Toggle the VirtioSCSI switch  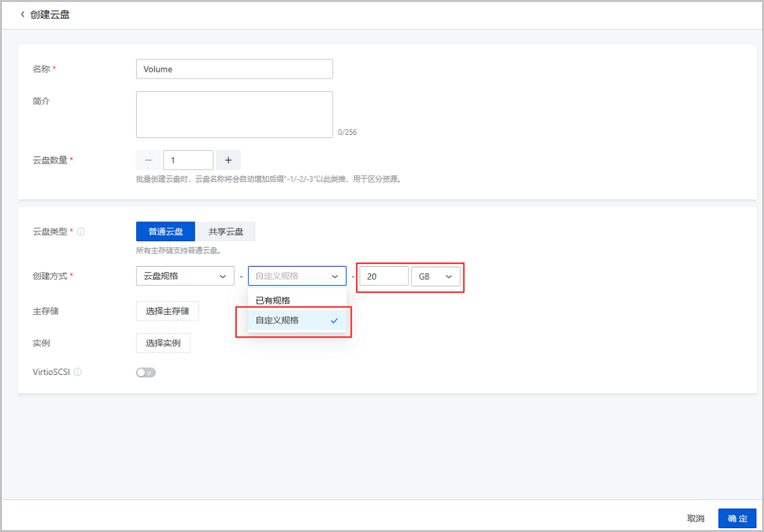(146, 372)
